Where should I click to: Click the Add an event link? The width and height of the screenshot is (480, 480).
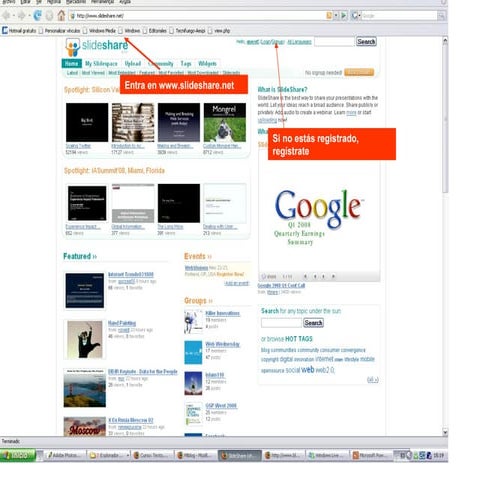point(236,283)
